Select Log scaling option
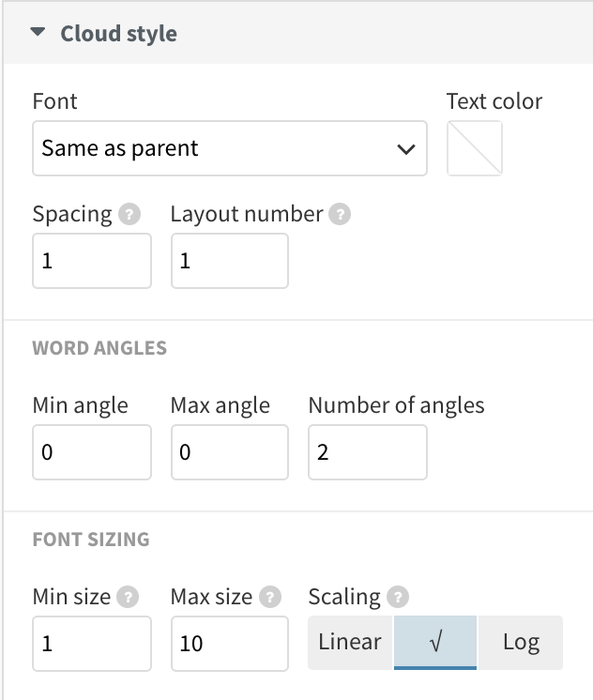This screenshot has height=700, width=593. 521,643
